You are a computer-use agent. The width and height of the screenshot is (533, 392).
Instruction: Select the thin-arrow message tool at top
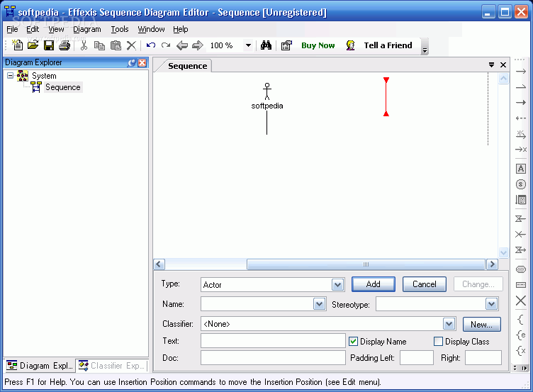pyautogui.click(x=521, y=72)
